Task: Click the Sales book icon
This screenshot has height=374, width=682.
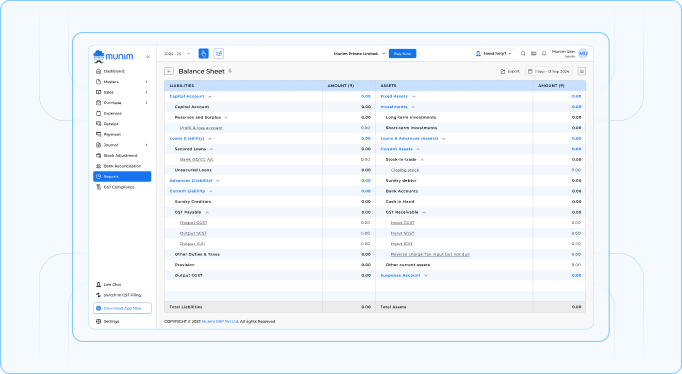Action: tap(98, 92)
